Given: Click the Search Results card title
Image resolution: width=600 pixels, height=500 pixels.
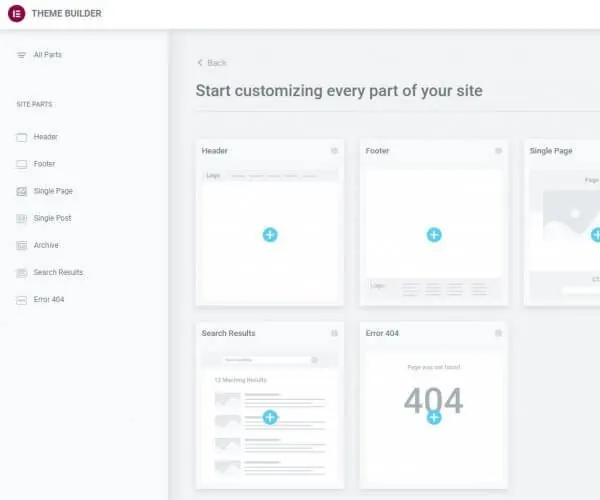Looking at the screenshot, I should (228, 333).
